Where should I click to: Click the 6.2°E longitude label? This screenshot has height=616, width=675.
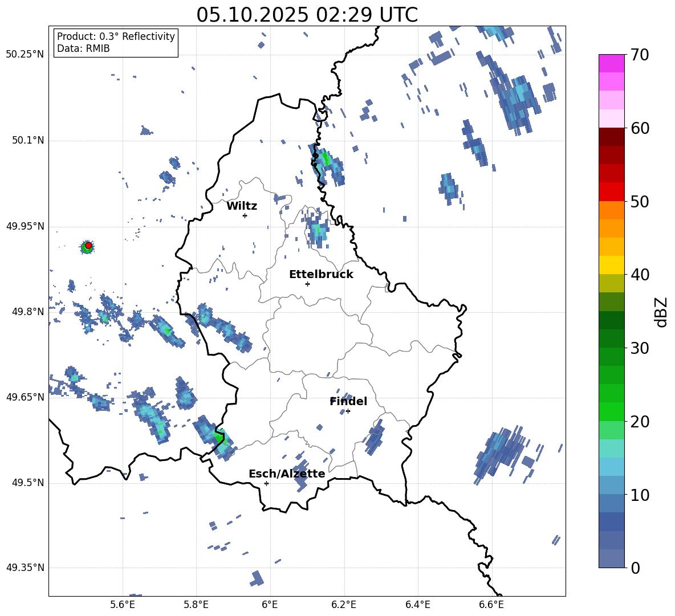[x=344, y=605]
